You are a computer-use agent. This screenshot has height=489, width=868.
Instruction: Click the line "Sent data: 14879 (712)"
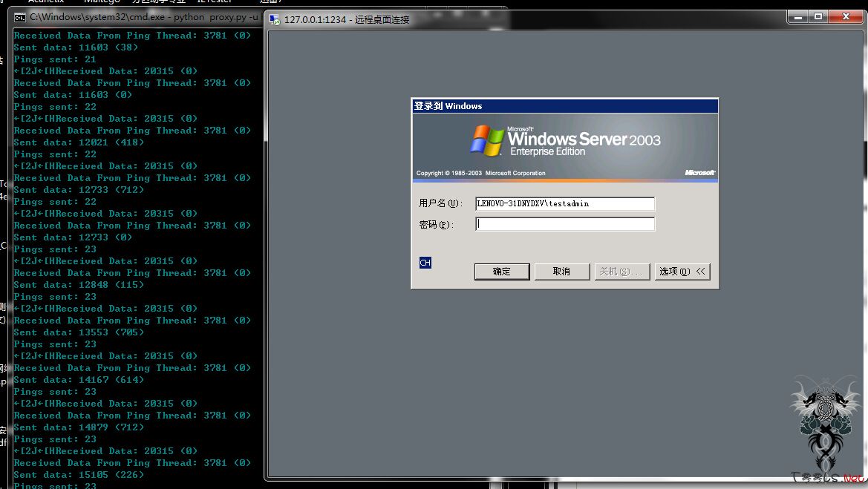(79, 427)
